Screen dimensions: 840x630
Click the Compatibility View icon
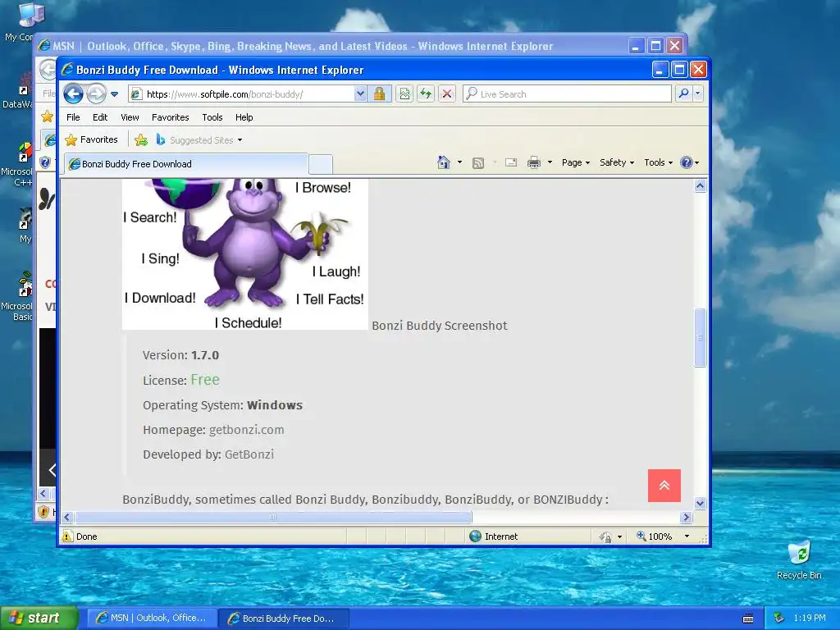click(404, 94)
